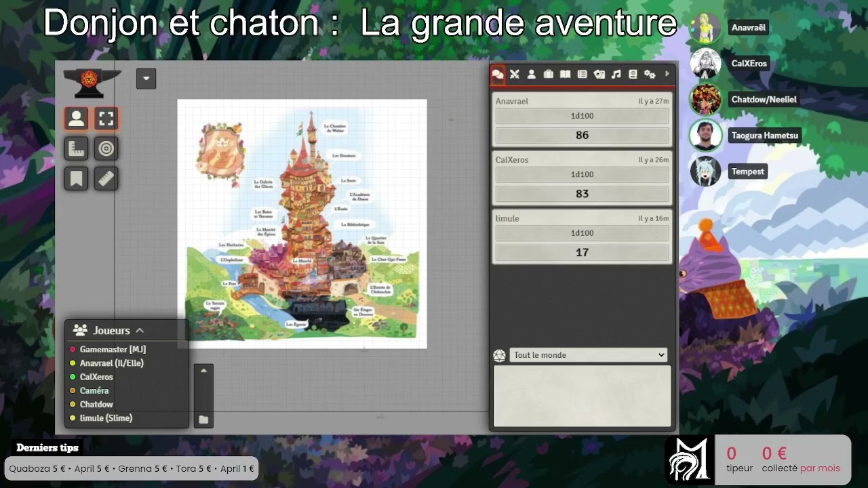
Task: Click Tempest's avatar in stream overlay
Action: pos(705,171)
